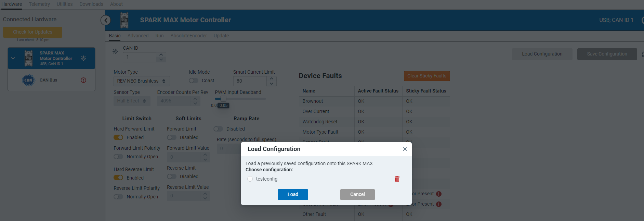Decrease the Smart Current Limit
The height and width of the screenshot is (221, 644).
coord(272,83)
